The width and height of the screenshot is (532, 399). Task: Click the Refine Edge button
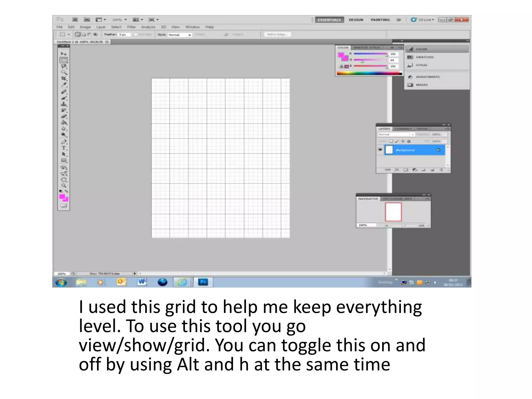[x=277, y=35]
